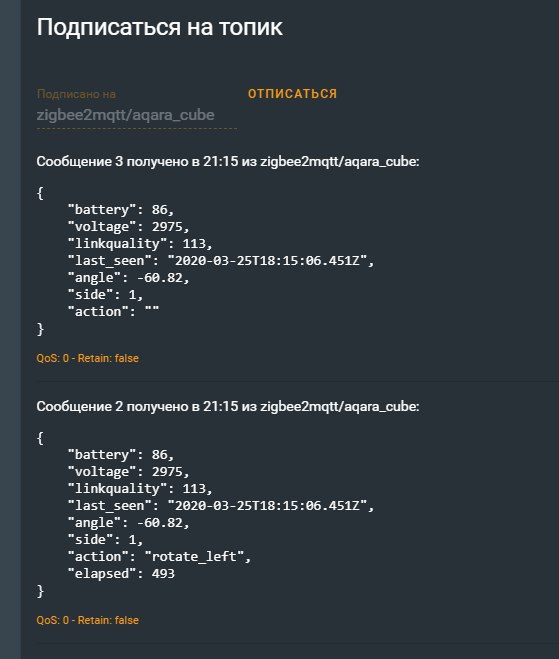Click the voltage 2975 line in message 3

(129, 227)
